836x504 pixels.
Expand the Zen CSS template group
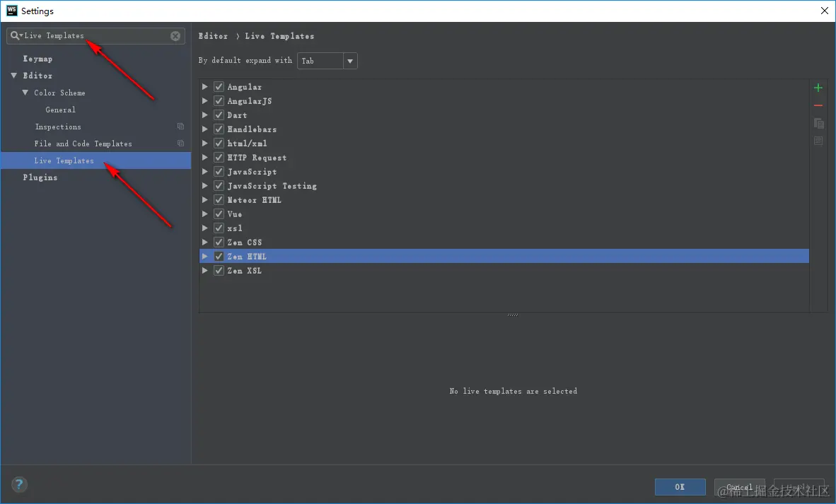pos(204,242)
